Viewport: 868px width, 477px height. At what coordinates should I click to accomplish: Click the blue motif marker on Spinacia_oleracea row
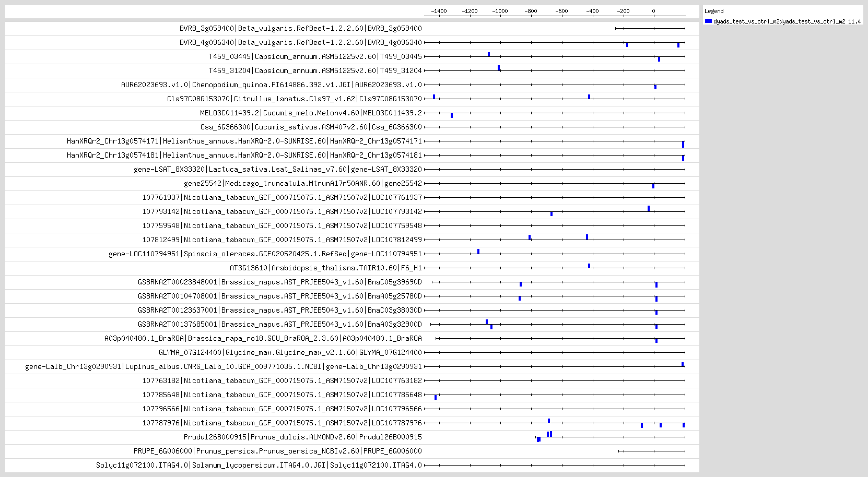coord(478,252)
